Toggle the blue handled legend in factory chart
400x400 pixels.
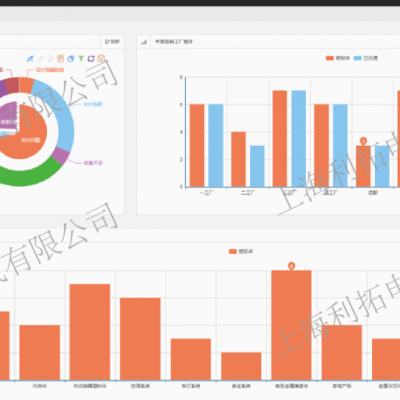[366, 58]
